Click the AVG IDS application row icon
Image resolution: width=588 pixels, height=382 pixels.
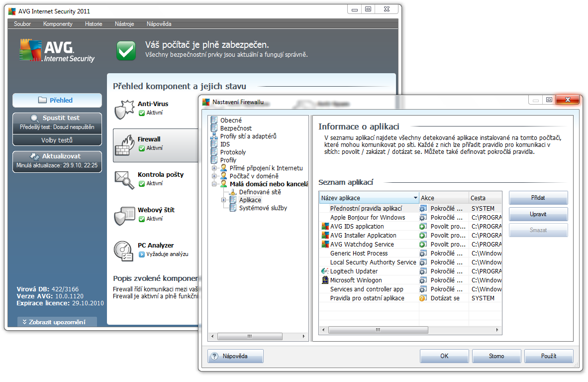pyautogui.click(x=325, y=227)
